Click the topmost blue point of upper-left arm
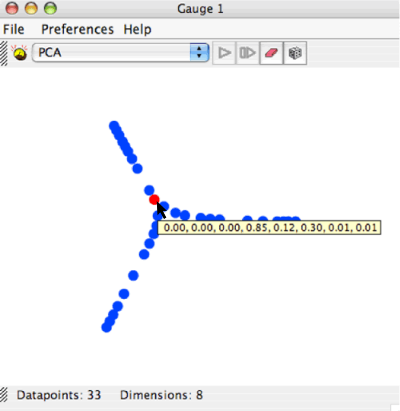Viewport: 400px width, 411px height. [x=114, y=126]
